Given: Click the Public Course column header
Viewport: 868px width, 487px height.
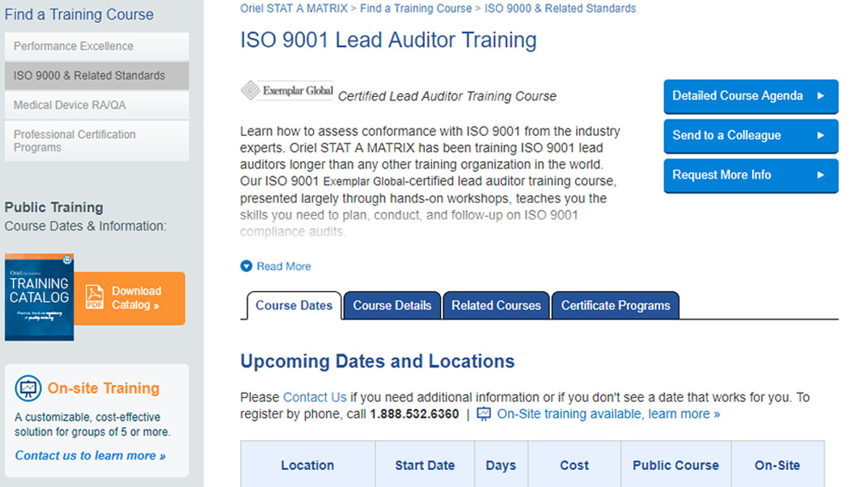Looking at the screenshot, I should click(x=676, y=465).
